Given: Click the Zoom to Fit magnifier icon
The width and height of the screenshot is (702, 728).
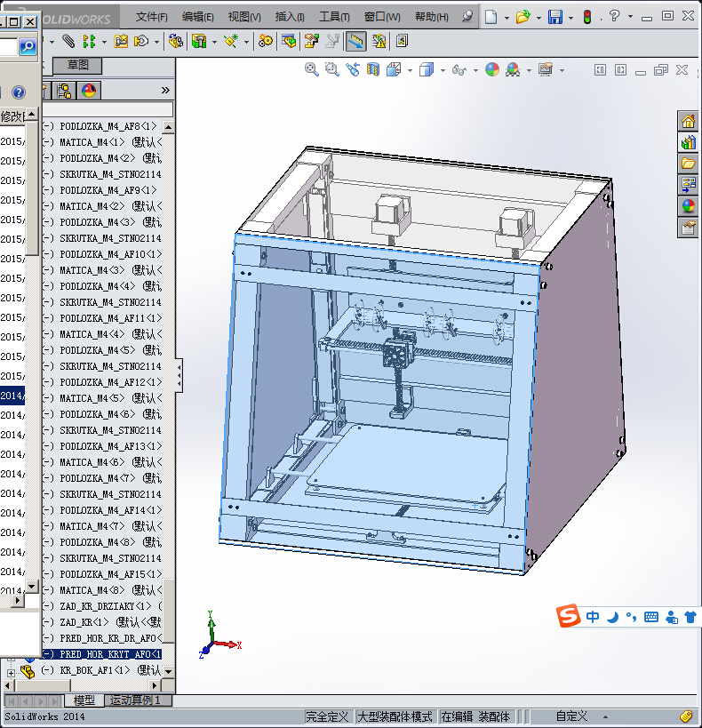Looking at the screenshot, I should (312, 69).
